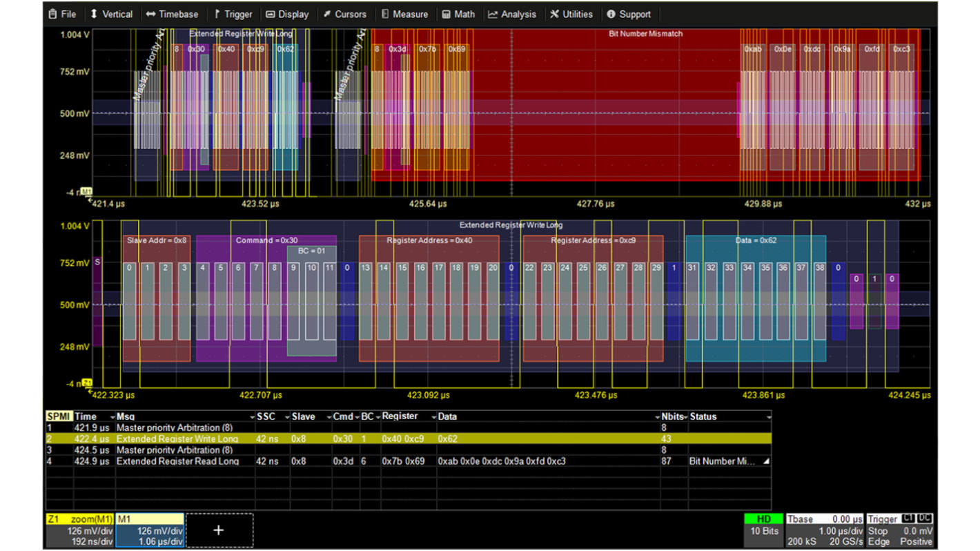Open the File menu

tap(62, 14)
